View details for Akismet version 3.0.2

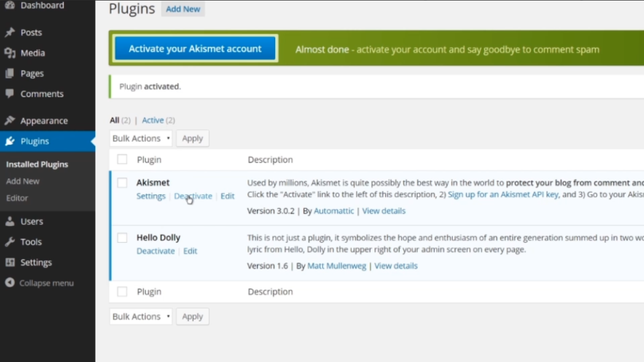point(384,211)
